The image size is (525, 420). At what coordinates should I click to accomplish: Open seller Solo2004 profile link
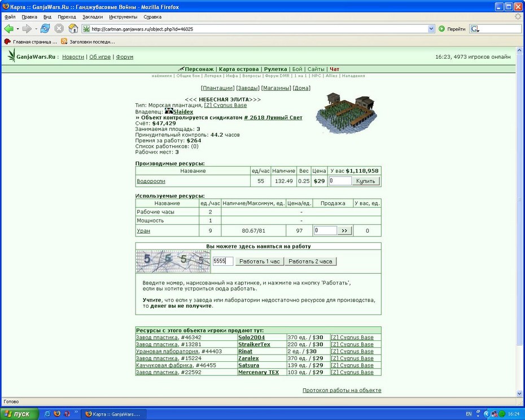pos(251,337)
